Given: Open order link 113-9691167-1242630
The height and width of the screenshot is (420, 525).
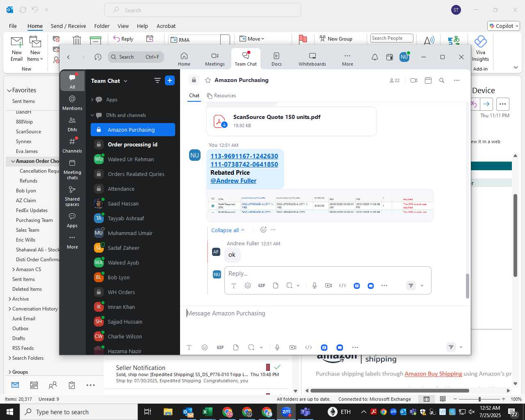Looking at the screenshot, I should click(244, 156).
